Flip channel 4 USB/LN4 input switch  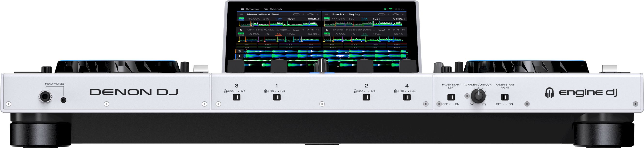407,97
